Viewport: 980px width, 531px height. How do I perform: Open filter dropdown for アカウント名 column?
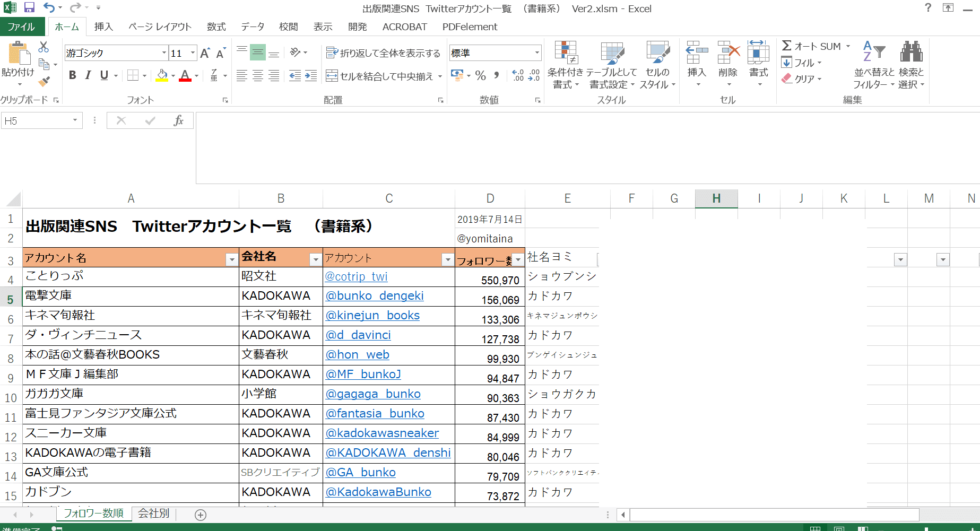click(x=232, y=259)
